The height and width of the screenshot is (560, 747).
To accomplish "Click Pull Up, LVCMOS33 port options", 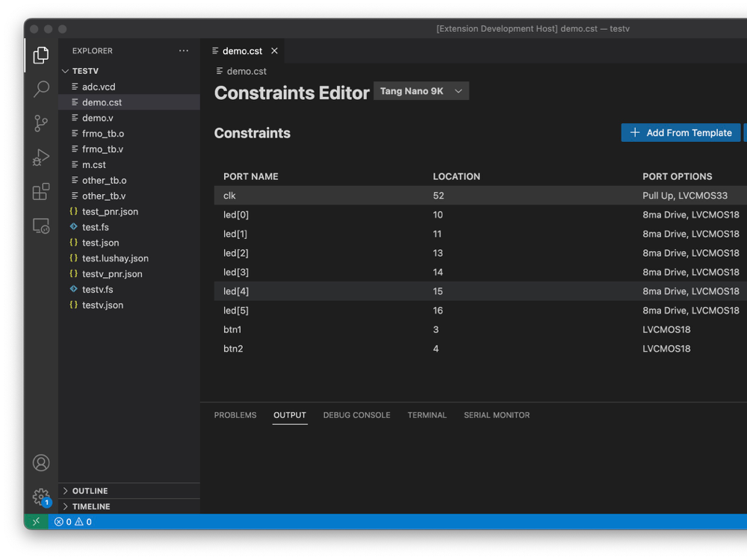I will tap(685, 196).
